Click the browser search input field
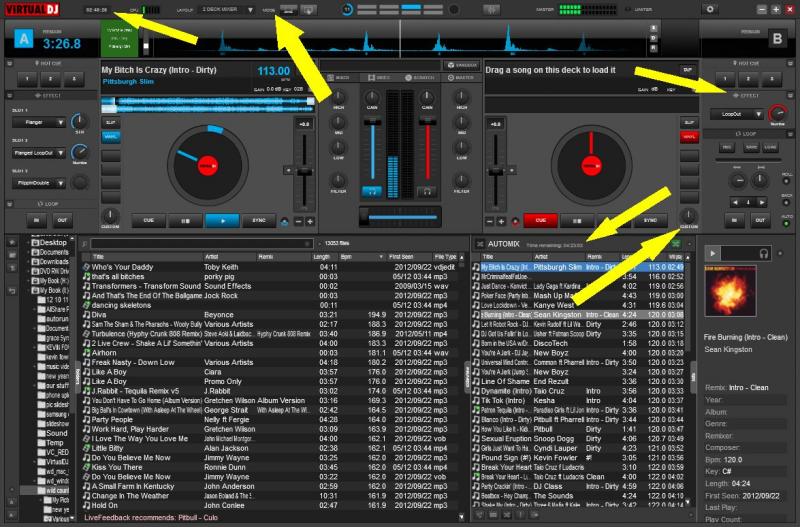 pyautogui.click(x=201, y=244)
